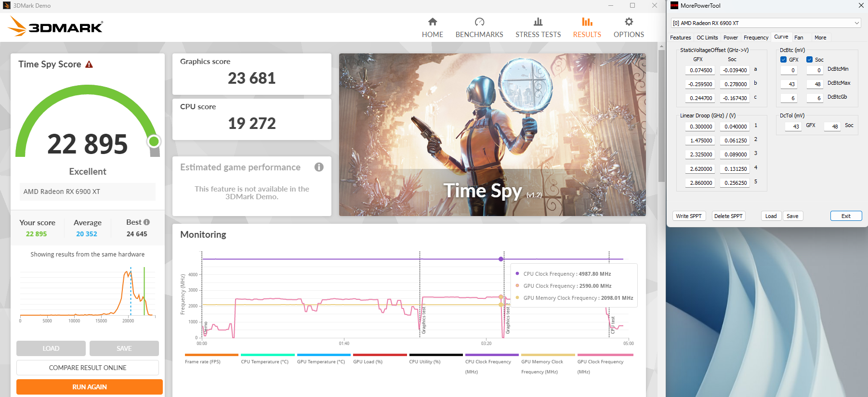The height and width of the screenshot is (397, 868).
Task: Click Linear Droop frequency field 0.300000
Action: coord(700,127)
